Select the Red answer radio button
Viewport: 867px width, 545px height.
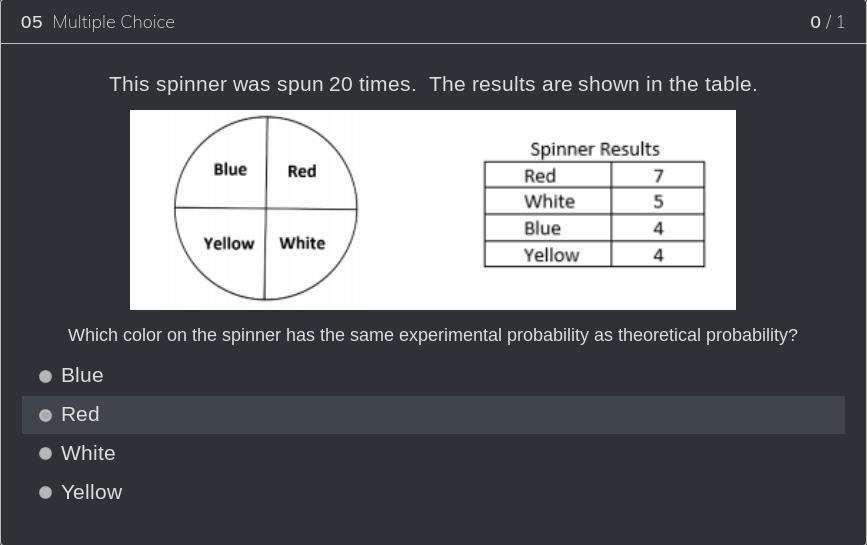[x=45, y=415]
